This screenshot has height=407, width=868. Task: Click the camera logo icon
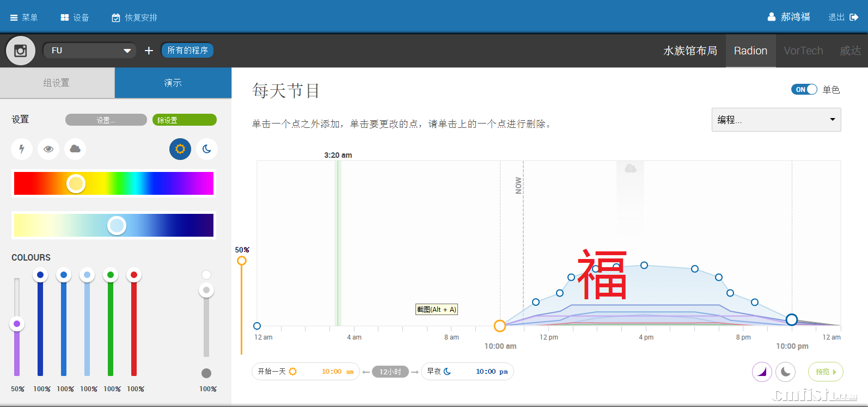click(21, 51)
